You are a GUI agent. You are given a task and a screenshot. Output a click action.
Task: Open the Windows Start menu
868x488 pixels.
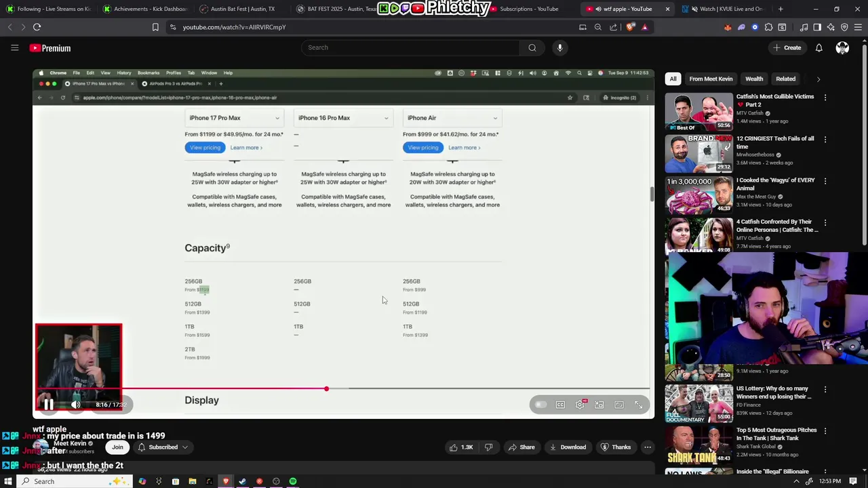(x=8, y=481)
